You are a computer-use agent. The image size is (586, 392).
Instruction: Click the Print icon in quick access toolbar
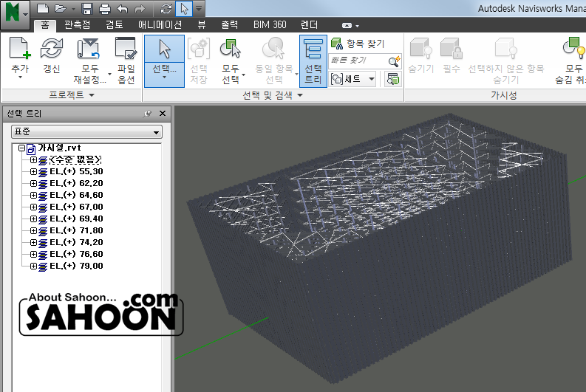[104, 9]
